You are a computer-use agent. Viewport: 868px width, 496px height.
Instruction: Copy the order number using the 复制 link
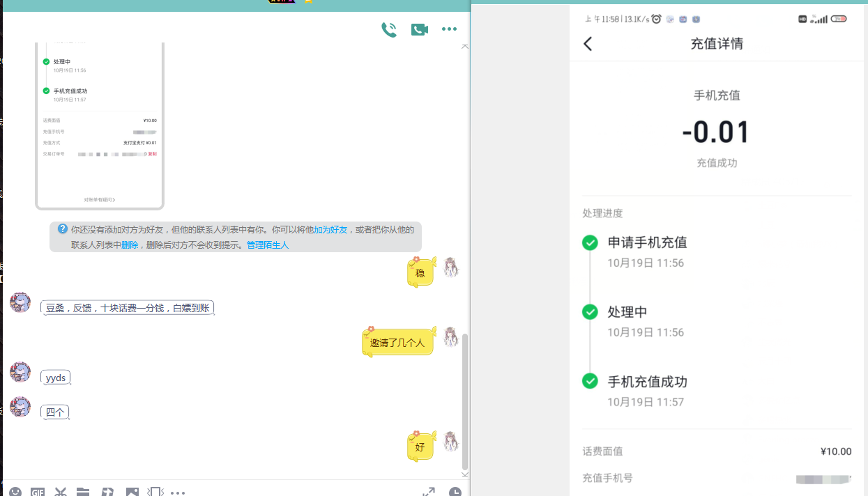(152, 154)
